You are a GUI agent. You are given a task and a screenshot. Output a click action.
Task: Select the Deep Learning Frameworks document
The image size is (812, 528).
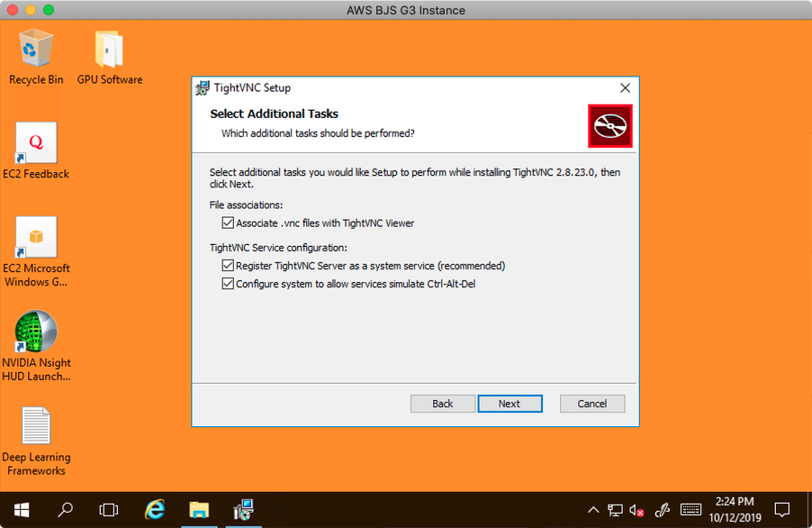point(36,428)
